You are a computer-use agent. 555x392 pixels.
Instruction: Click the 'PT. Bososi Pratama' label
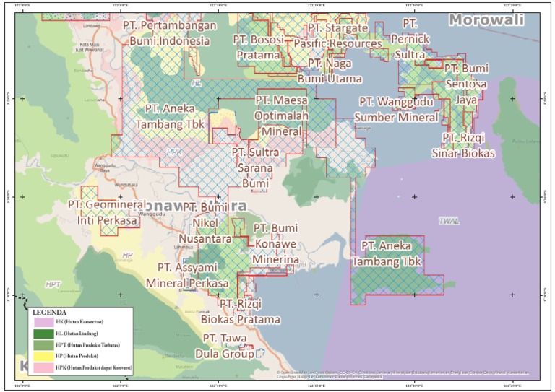coord(259,48)
